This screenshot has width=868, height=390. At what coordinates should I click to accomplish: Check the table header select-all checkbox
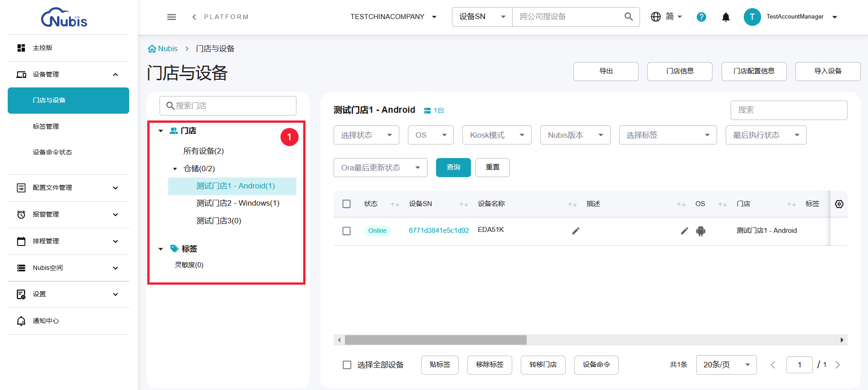coord(347,204)
